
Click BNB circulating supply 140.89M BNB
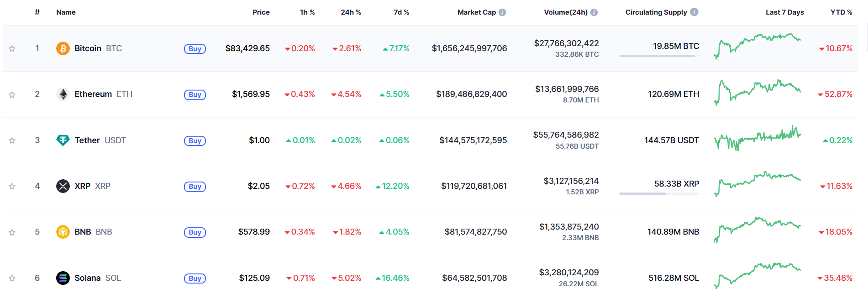[673, 232]
